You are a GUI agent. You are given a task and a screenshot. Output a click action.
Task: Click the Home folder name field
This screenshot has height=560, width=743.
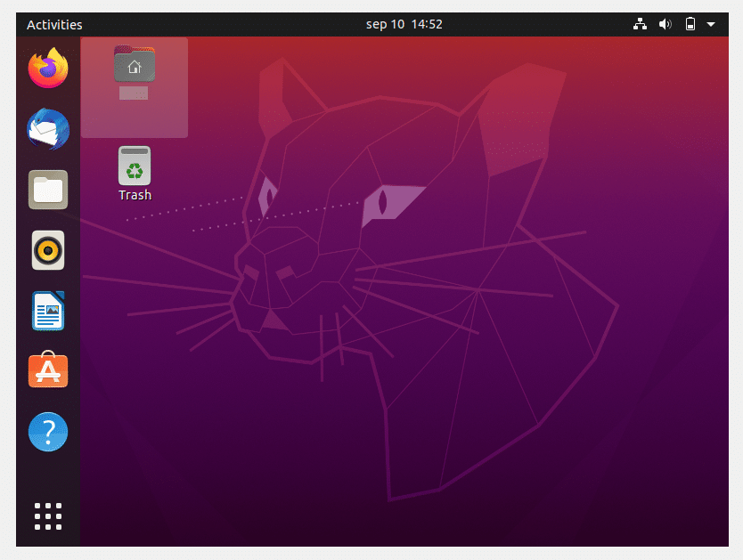pyautogui.click(x=134, y=93)
